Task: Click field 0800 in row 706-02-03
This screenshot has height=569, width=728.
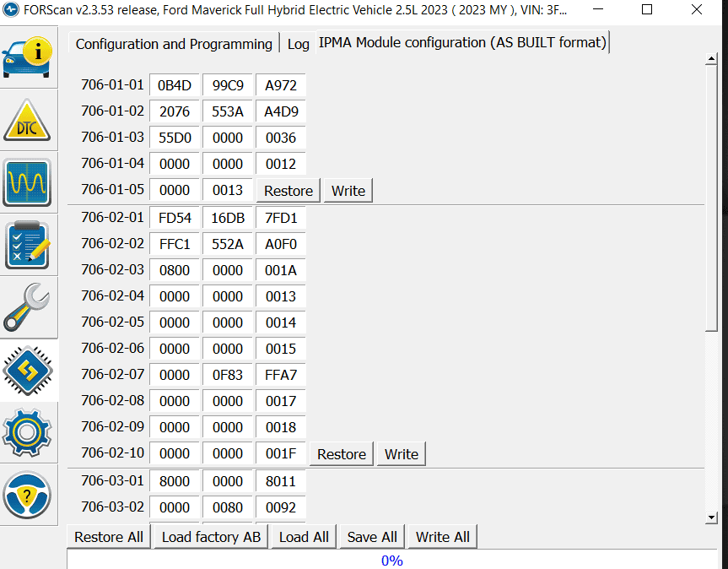Action: tap(175, 270)
